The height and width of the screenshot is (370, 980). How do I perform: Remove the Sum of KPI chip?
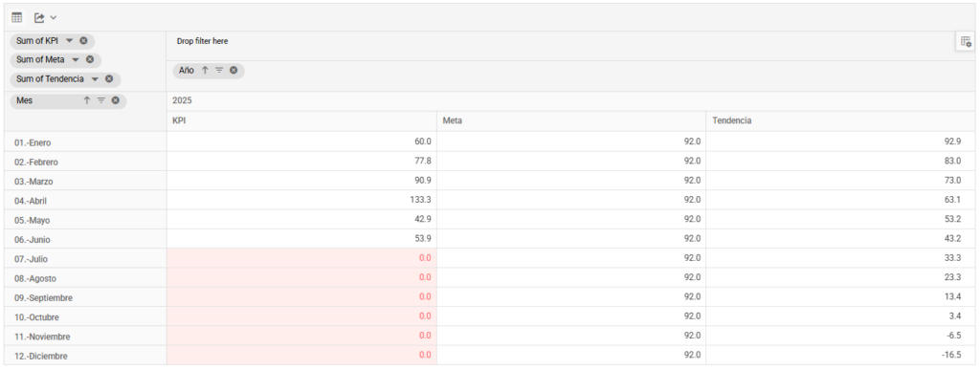pos(83,40)
